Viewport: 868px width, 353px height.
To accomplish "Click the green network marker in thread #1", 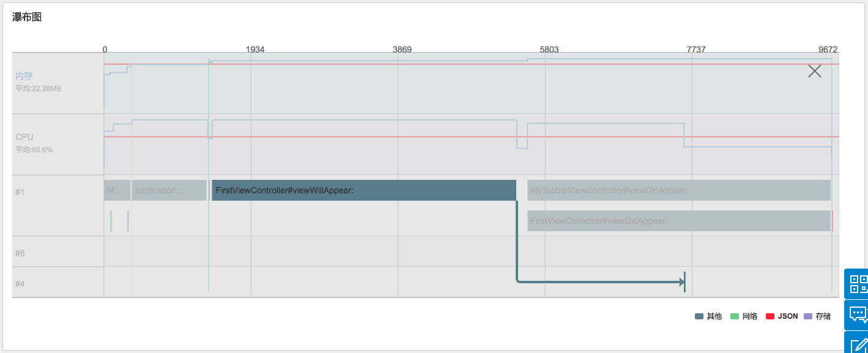I will point(111,221).
